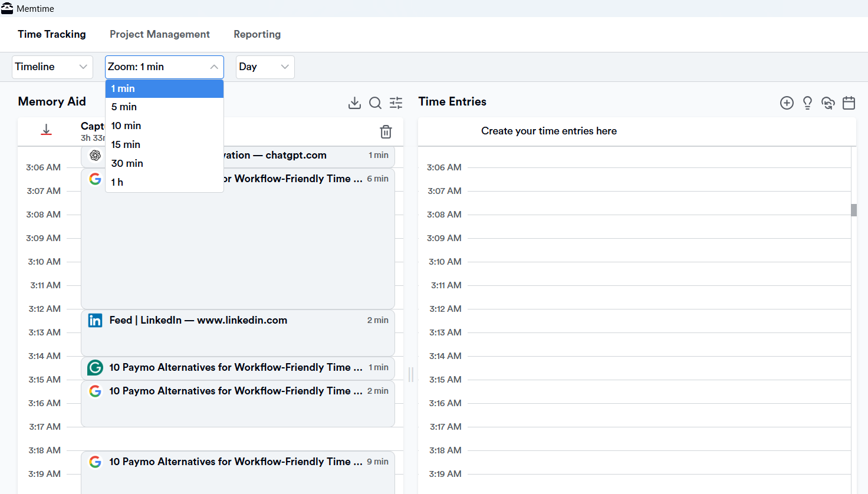Delete captures using the trash icon
The height and width of the screenshot is (494, 868).
click(x=386, y=132)
